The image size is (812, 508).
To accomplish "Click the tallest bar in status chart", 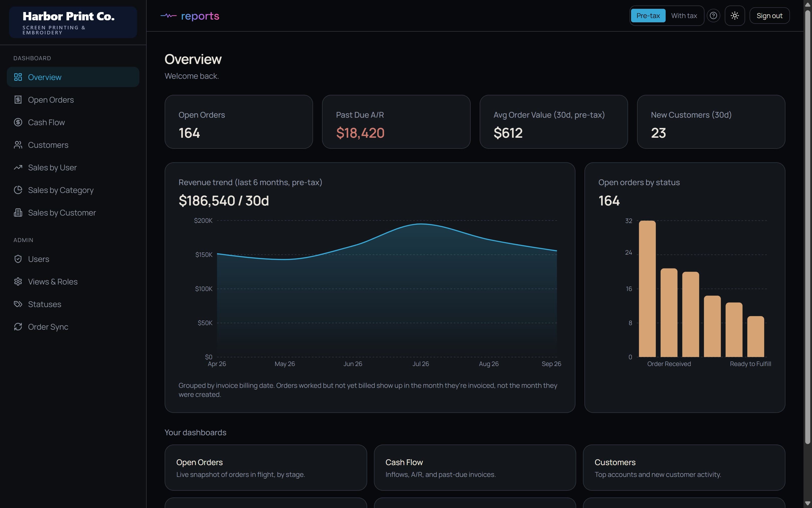I will coord(647,288).
